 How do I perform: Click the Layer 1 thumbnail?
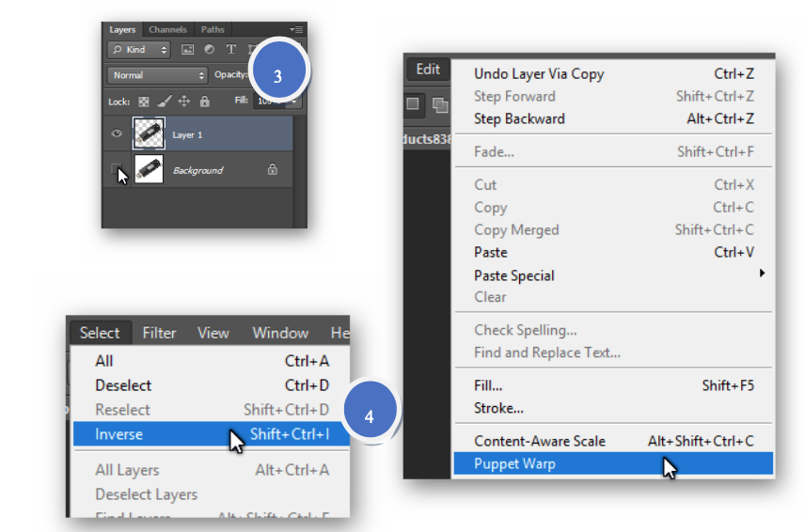click(x=150, y=134)
